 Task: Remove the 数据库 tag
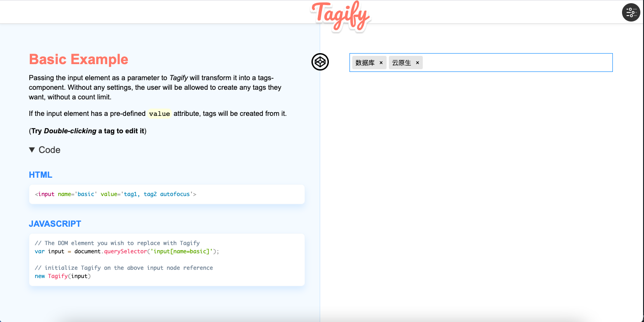click(381, 63)
